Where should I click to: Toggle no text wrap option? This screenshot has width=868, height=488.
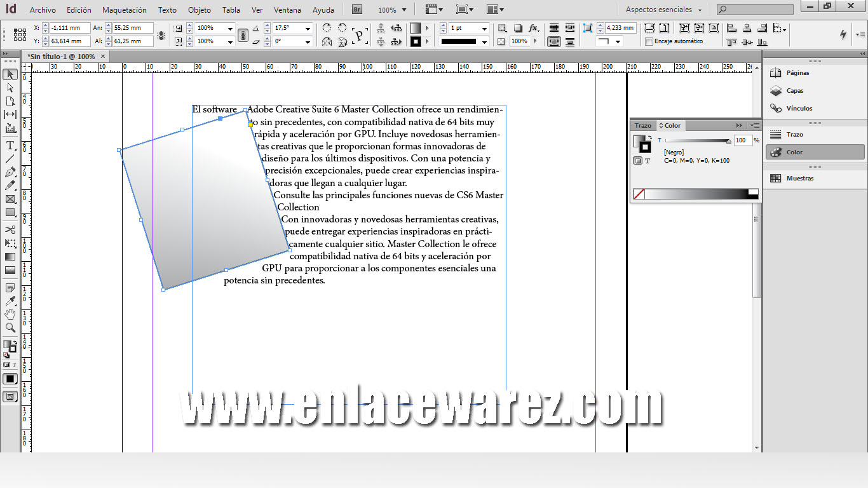554,28
